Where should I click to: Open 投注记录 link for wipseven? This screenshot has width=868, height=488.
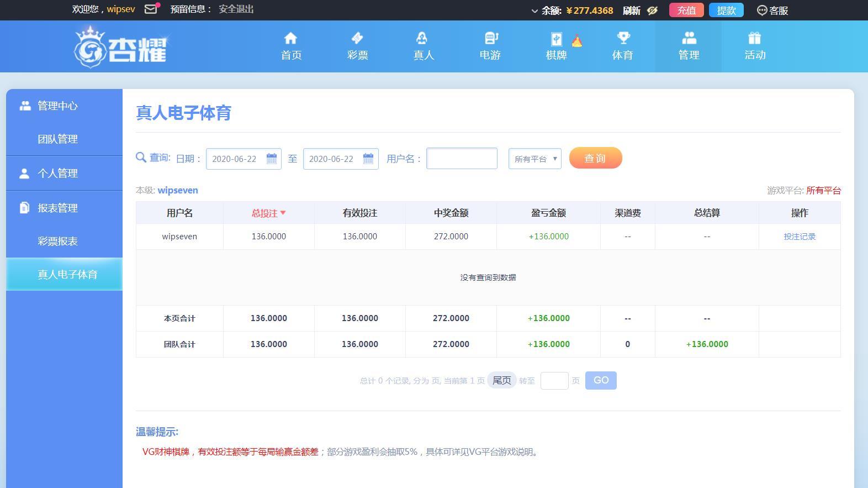799,237
